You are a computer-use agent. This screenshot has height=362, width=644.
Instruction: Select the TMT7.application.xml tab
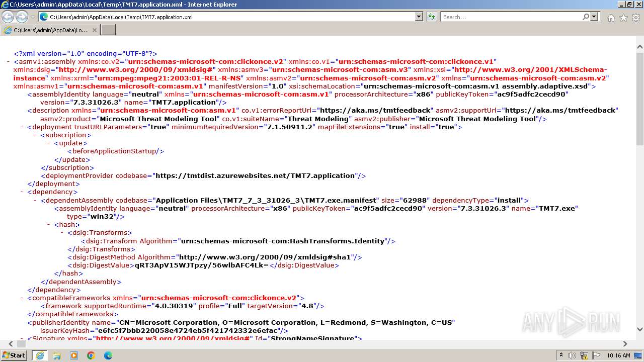[x=50, y=30]
